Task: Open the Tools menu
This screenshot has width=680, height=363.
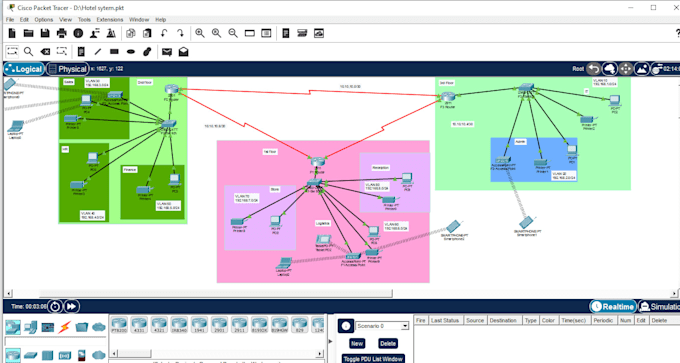Action: click(84, 20)
